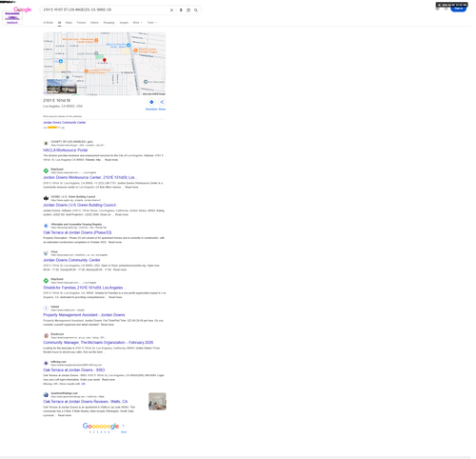Open HACLA Worksource Portal result
This screenshot has width=476, height=459.
tap(66, 150)
